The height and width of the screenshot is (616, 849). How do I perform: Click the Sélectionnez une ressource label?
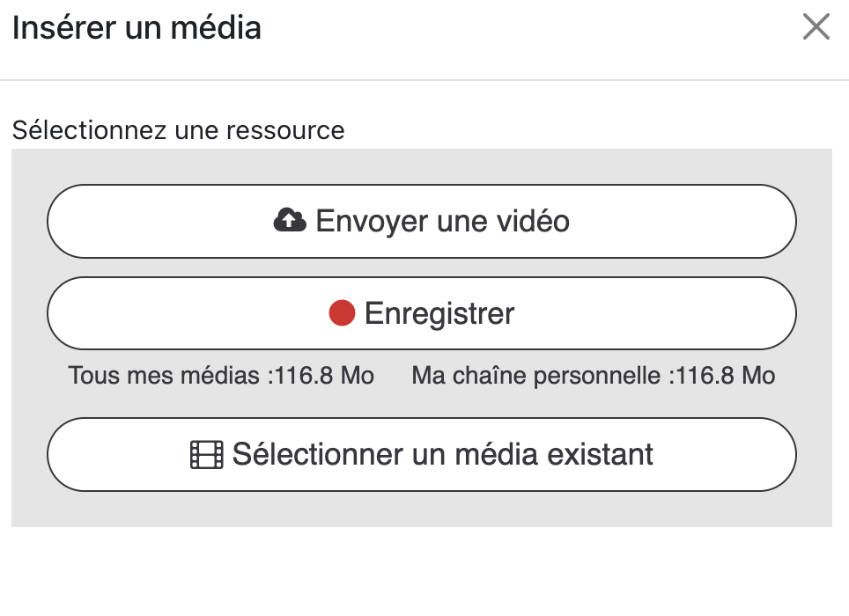178,130
